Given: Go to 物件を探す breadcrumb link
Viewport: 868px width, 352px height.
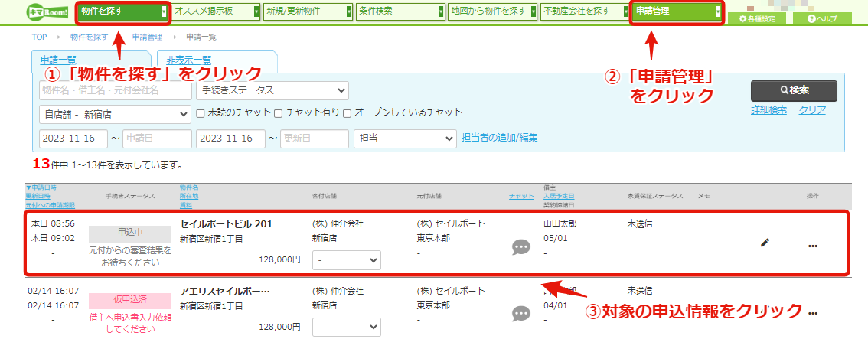Looking at the screenshot, I should [89, 37].
